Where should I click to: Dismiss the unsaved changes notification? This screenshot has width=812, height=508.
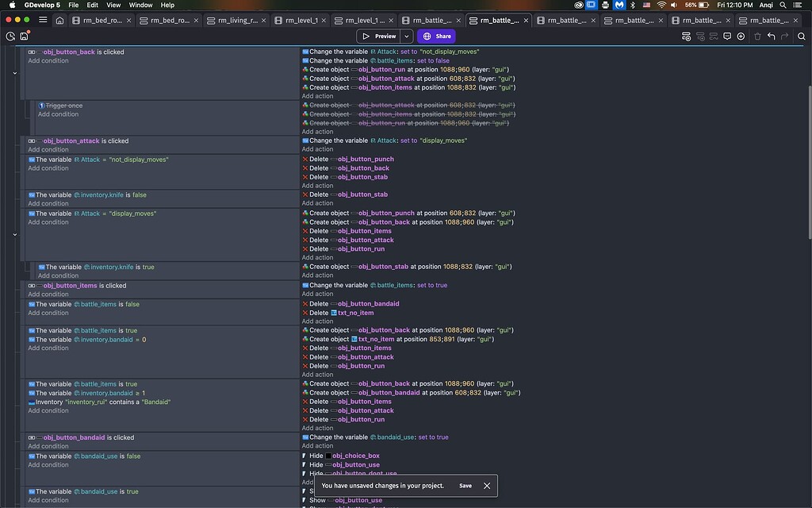click(x=487, y=485)
